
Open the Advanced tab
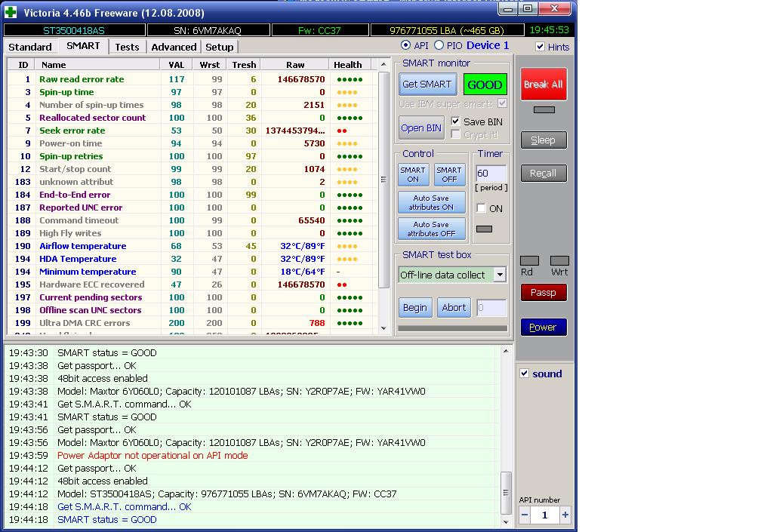pyautogui.click(x=174, y=47)
